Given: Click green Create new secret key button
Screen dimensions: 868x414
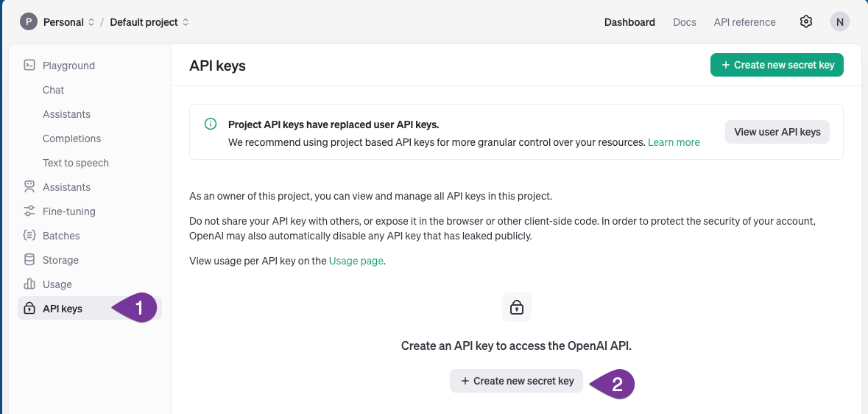Looking at the screenshot, I should pos(777,65).
